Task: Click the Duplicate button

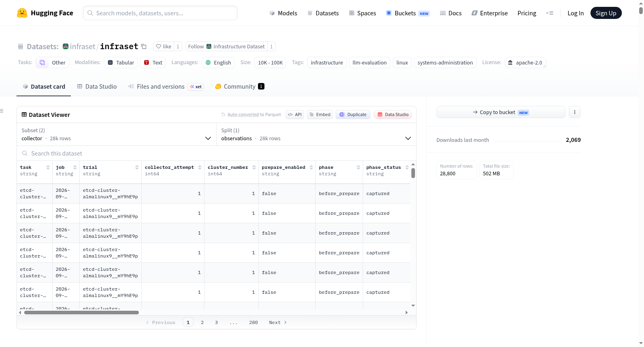Action: [353, 114]
